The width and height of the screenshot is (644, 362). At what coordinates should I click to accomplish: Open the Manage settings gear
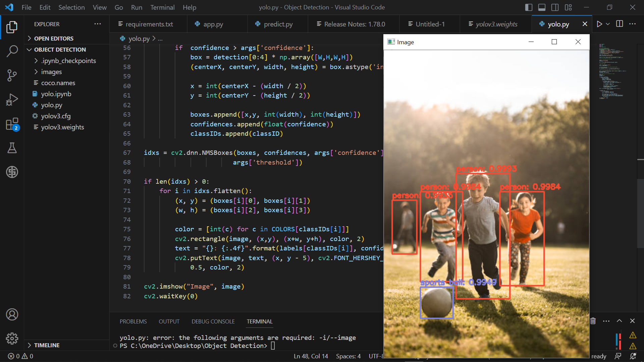point(12,339)
